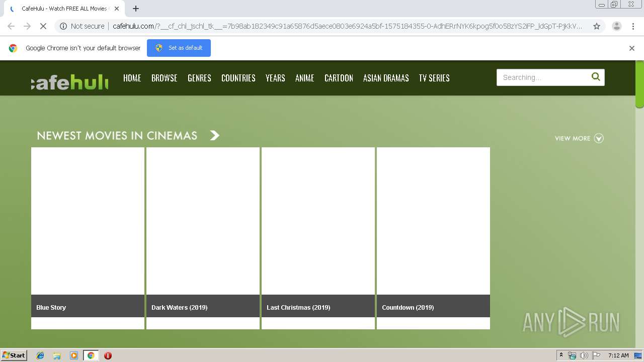This screenshot has height=362, width=644.
Task: Click the Countdown poster thumbnail
Action: point(433,221)
